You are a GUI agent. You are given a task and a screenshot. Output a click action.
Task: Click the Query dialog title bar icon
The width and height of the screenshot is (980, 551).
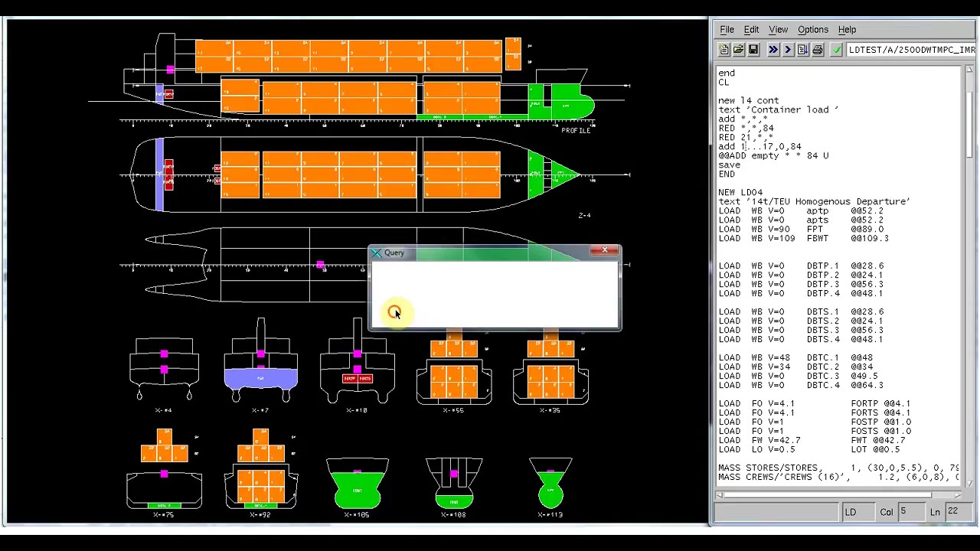[376, 253]
